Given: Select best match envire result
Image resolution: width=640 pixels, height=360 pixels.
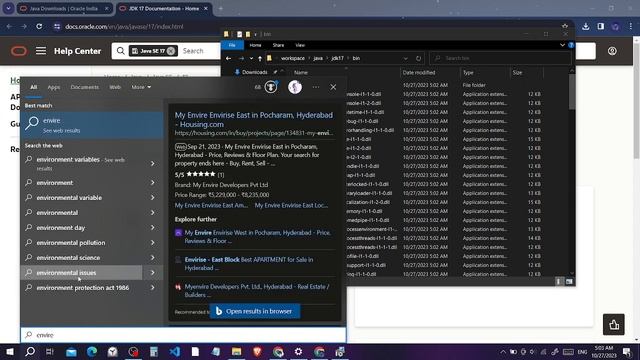Looking at the screenshot, I should [x=92, y=125].
